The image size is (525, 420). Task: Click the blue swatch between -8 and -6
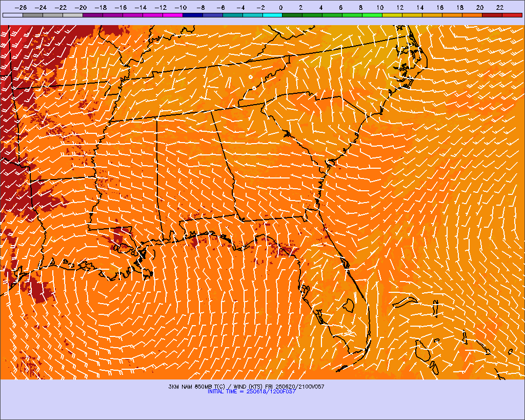pos(213,15)
